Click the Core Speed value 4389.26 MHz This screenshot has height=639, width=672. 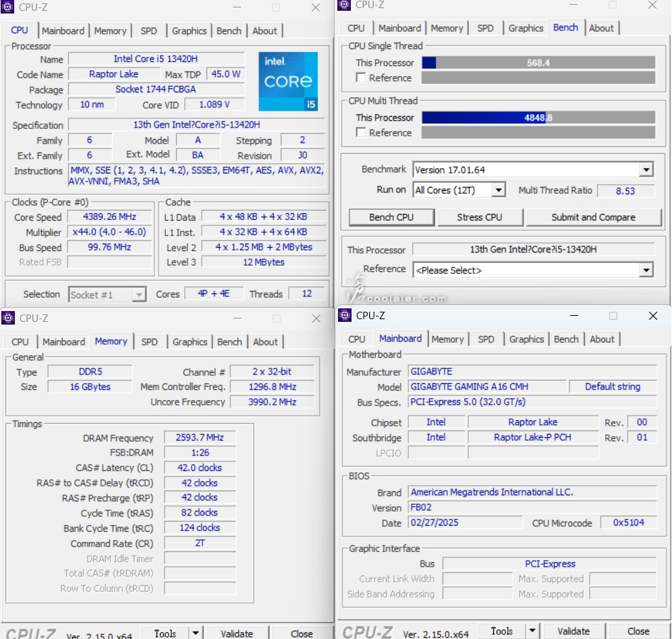(x=110, y=217)
